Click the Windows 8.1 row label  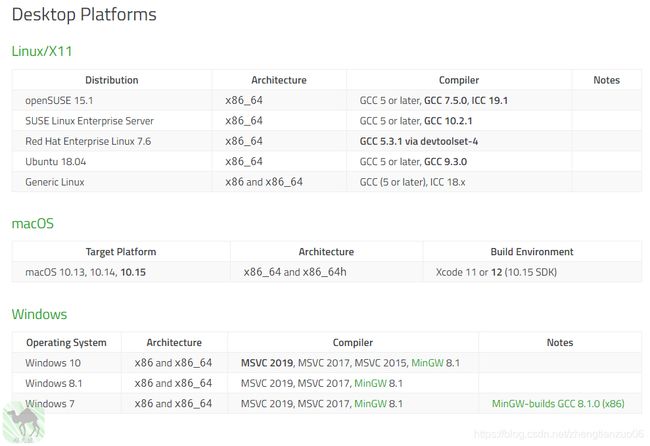click(x=54, y=383)
